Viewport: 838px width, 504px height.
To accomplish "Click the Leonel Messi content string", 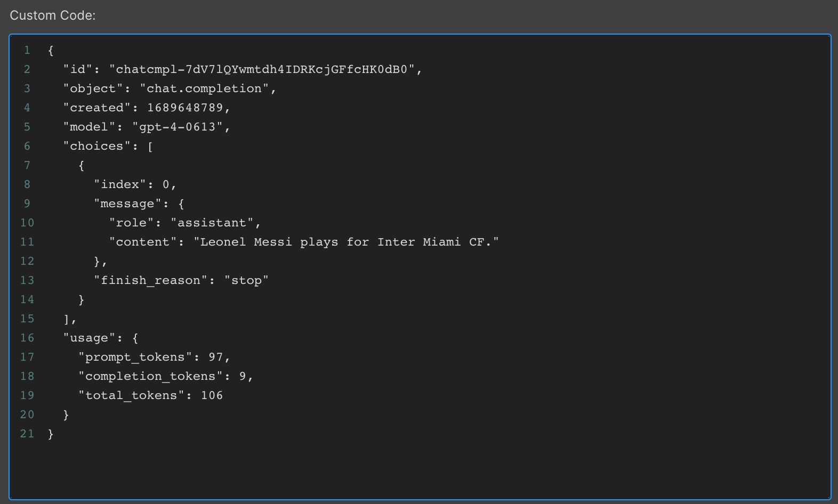I will point(347,242).
